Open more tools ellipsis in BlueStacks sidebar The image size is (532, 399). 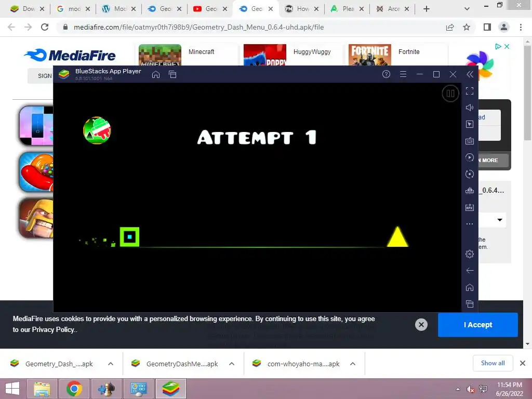470,224
